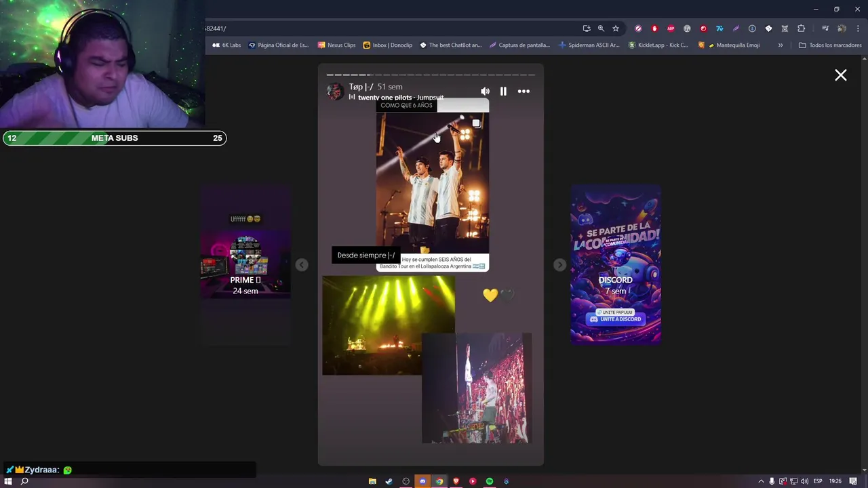Open the zoom magnifier icon in the address bar
The image size is (868, 488).
point(601,28)
